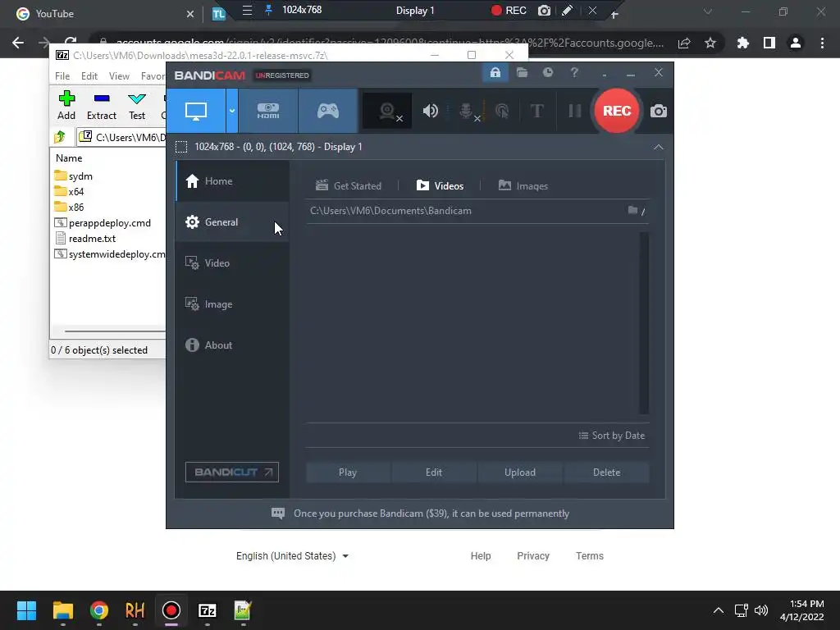Viewport: 840px width, 630px height.
Task: Click the top bar pencil drawing icon
Action: 568,10
